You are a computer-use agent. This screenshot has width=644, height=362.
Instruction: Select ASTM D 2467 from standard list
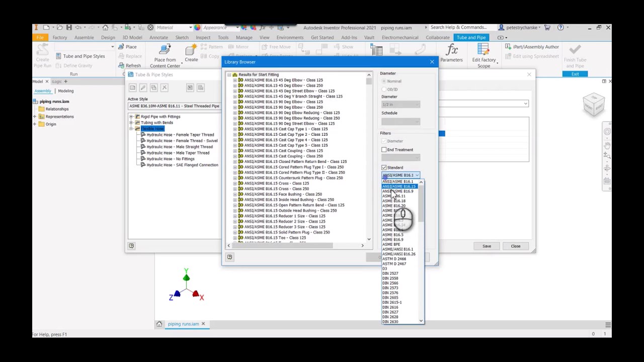click(394, 263)
